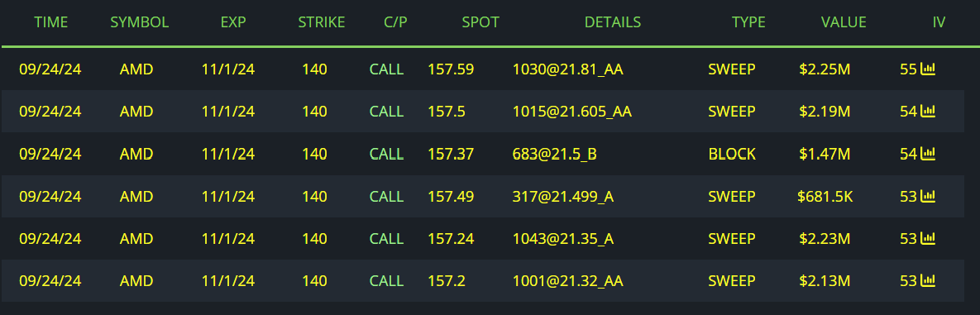Open IV chart icon for 1043@21.35_A row
The height and width of the screenshot is (315, 980).
[x=928, y=238]
